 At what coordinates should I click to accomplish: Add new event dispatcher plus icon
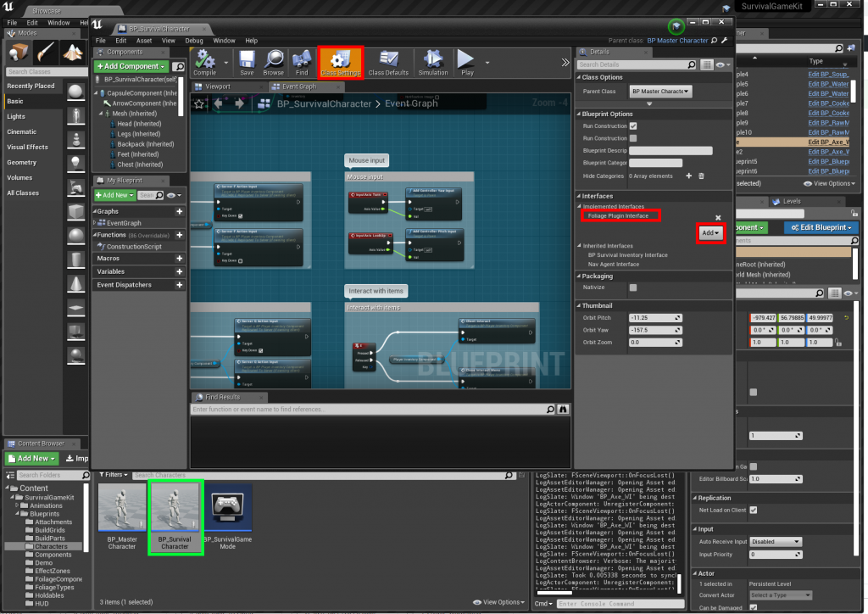point(180,285)
